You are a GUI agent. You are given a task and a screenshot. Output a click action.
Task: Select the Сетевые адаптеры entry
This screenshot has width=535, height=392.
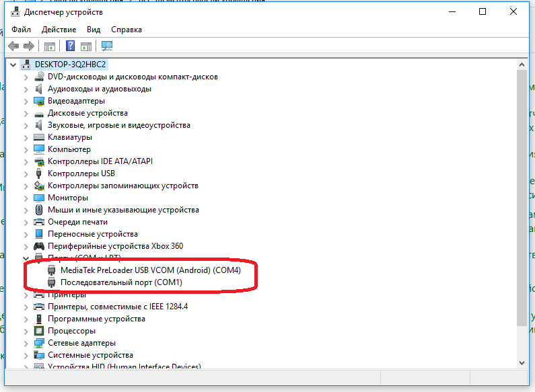pos(81,343)
